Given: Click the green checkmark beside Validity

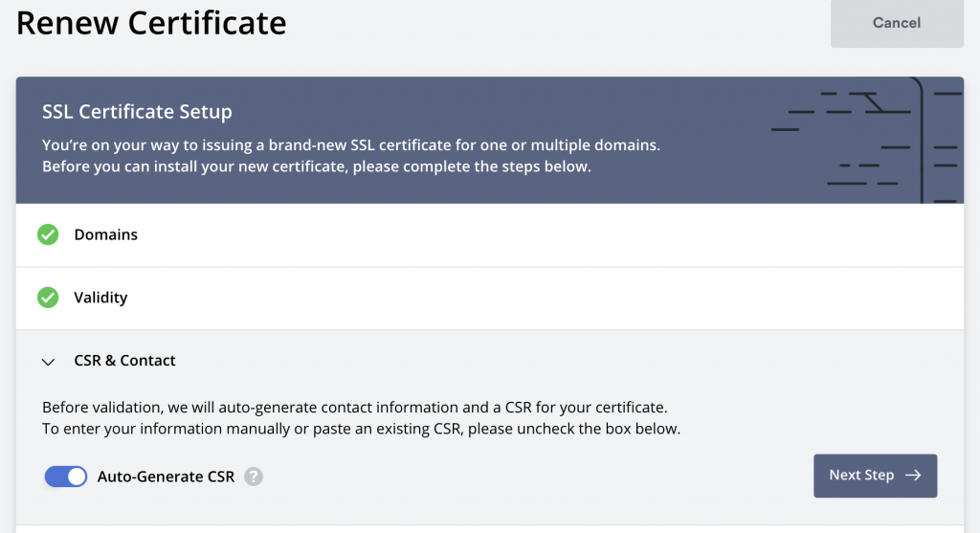Looking at the screenshot, I should [x=48, y=298].
